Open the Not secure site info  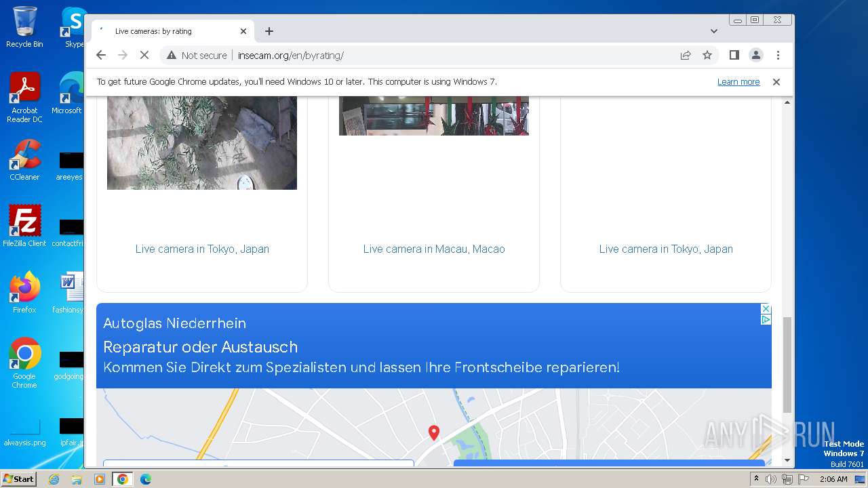tap(197, 56)
